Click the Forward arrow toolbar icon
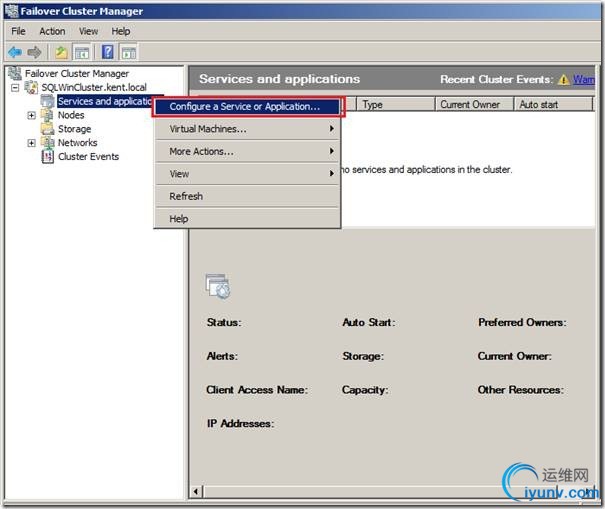The height and width of the screenshot is (509, 605). (35, 52)
